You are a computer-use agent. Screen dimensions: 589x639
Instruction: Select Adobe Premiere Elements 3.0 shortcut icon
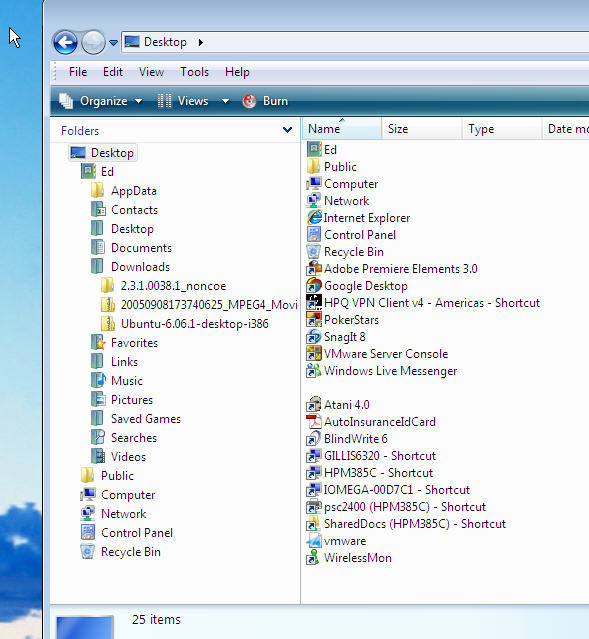(x=314, y=269)
